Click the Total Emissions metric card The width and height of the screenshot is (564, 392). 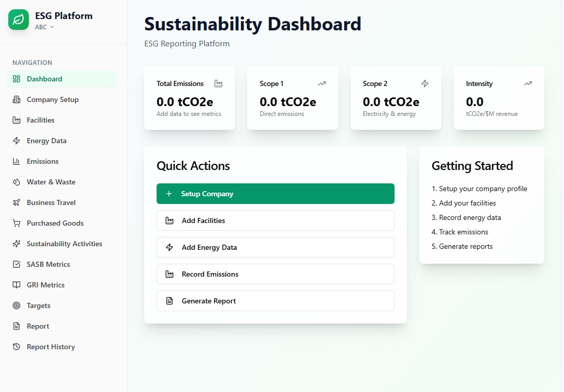click(189, 98)
